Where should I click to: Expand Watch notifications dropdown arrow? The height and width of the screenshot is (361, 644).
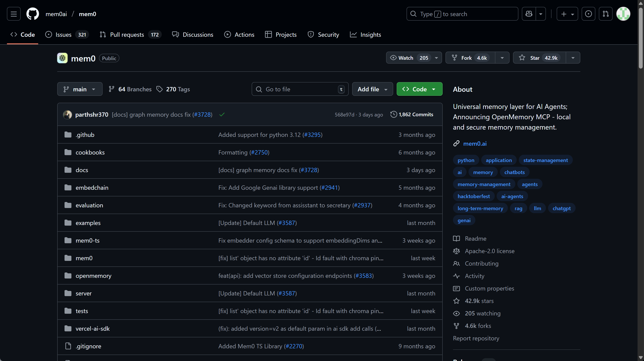tap(436, 58)
